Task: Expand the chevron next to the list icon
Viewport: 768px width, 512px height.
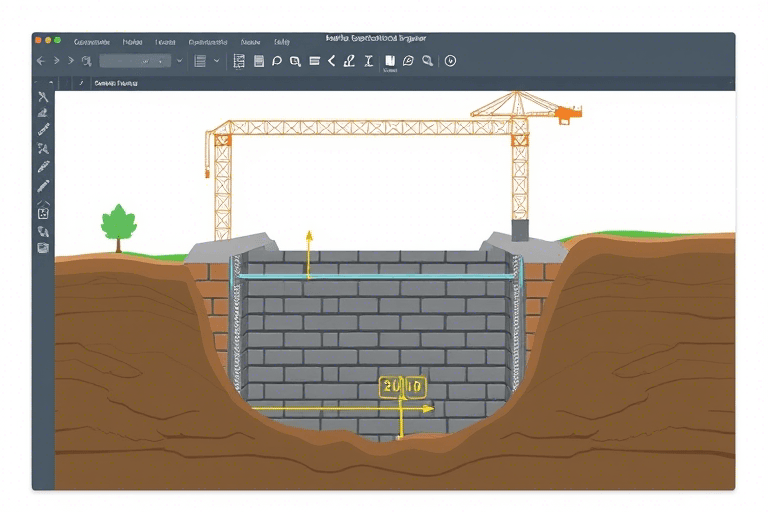Action: tap(216, 61)
